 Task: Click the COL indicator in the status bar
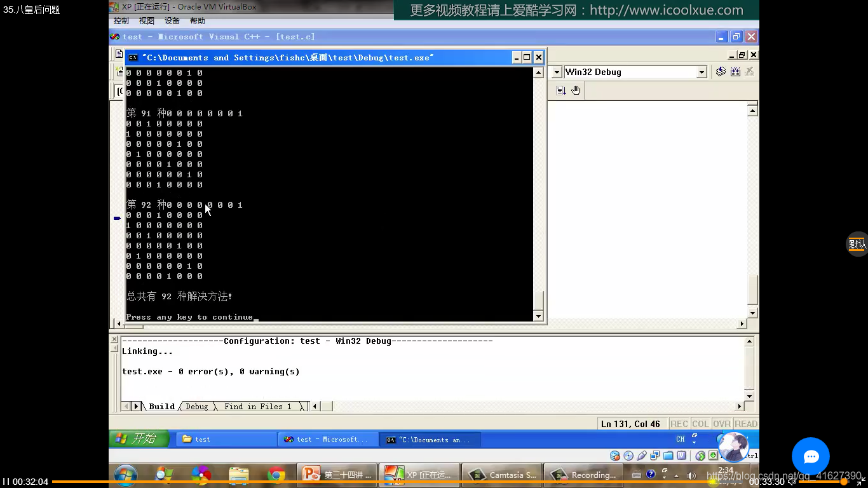click(x=700, y=424)
